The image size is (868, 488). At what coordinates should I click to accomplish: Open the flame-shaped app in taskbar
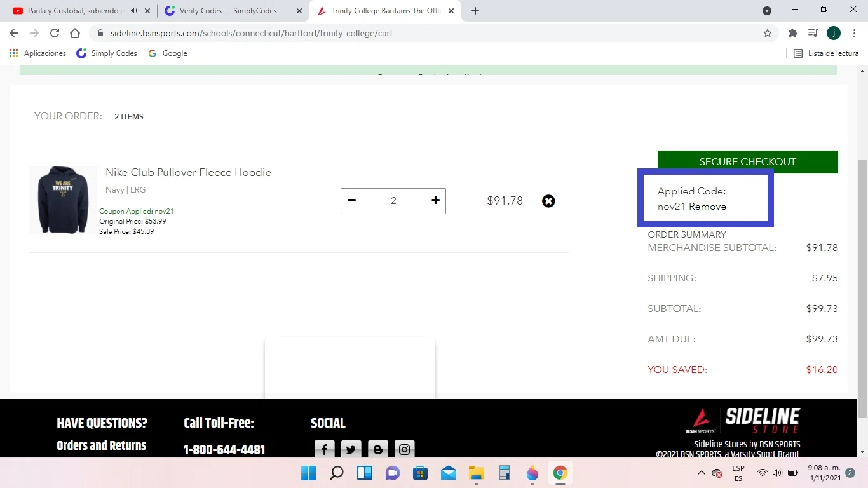coord(532,473)
